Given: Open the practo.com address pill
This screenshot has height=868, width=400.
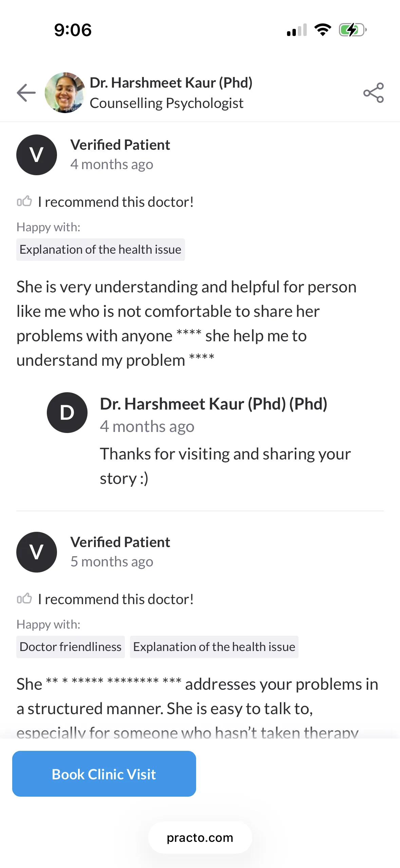Looking at the screenshot, I should pyautogui.click(x=200, y=837).
